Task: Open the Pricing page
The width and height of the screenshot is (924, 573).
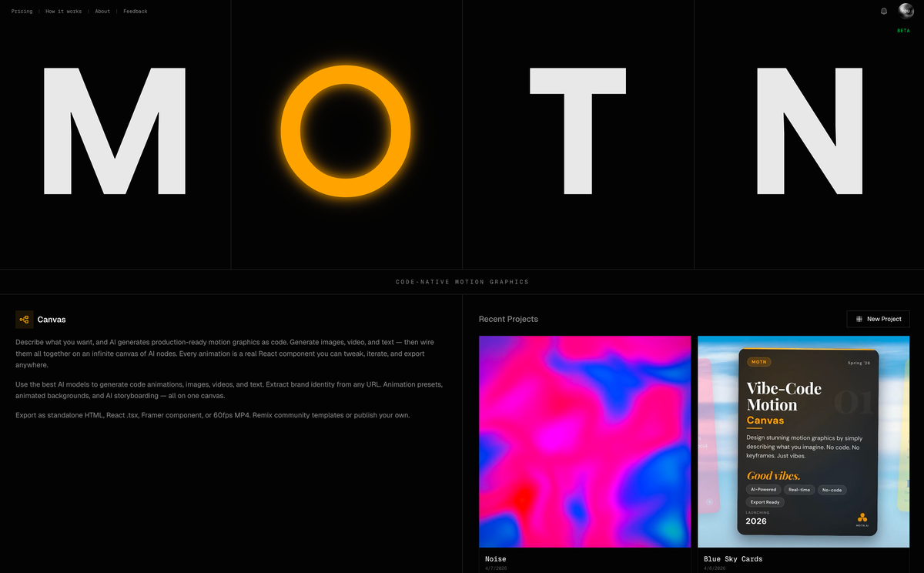Action: (x=22, y=12)
